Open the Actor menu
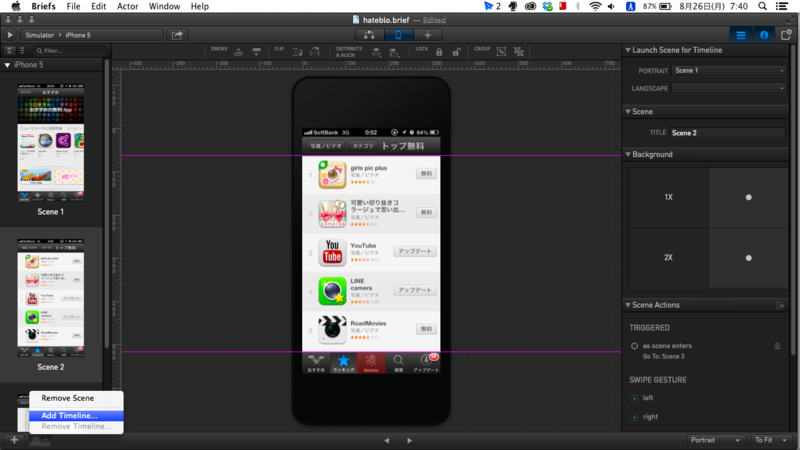 pos(128,6)
